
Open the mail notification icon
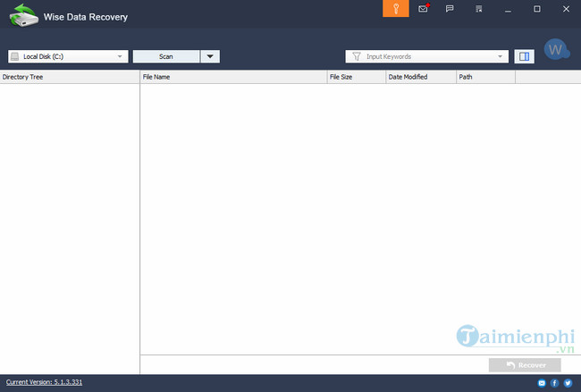click(423, 9)
